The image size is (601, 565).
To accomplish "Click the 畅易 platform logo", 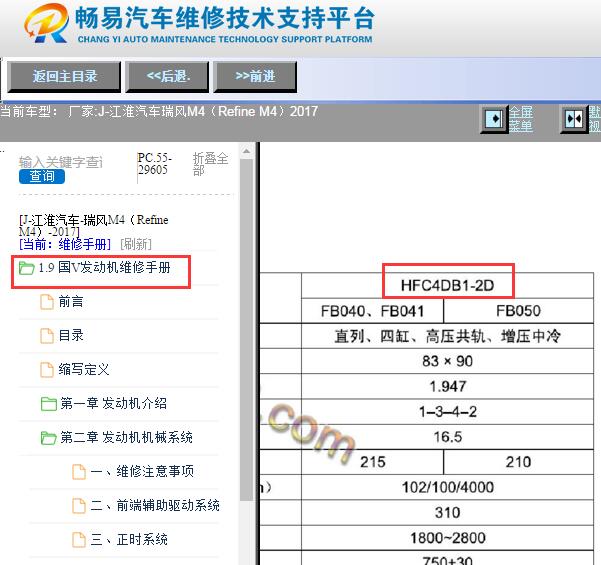I will click(x=46, y=23).
